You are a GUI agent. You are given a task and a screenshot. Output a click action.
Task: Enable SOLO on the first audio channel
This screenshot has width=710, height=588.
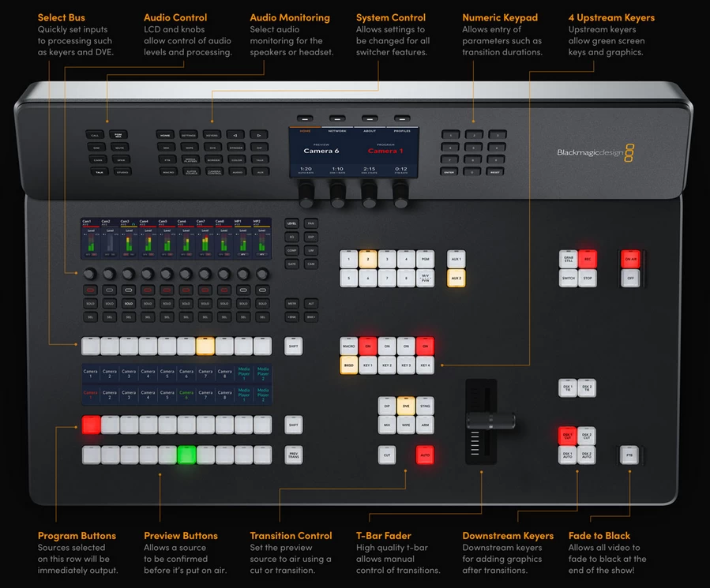[89, 303]
